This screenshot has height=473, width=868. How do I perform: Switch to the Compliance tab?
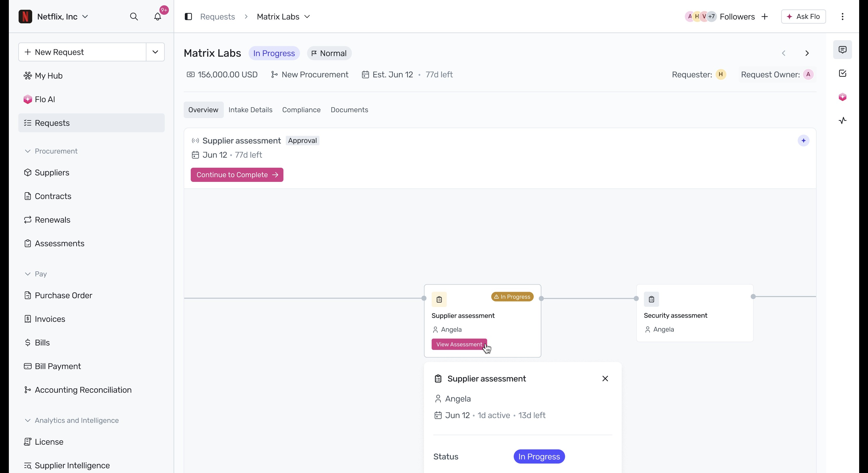pos(301,110)
